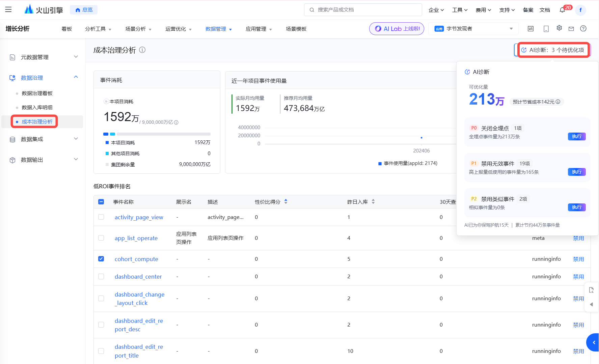Expand the 数据集成 sidebar section
The height and width of the screenshot is (364, 599).
pyautogui.click(x=76, y=139)
